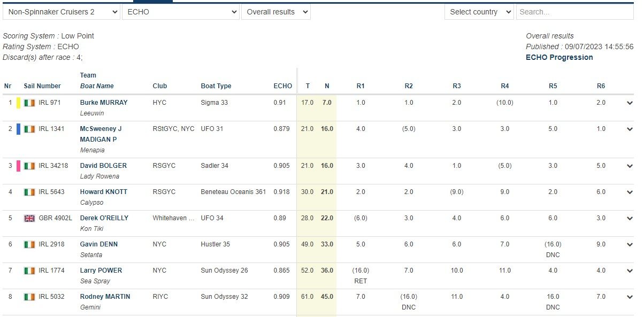The image size is (644, 317).
Task: Open the Select country dropdown
Action: [x=479, y=12]
